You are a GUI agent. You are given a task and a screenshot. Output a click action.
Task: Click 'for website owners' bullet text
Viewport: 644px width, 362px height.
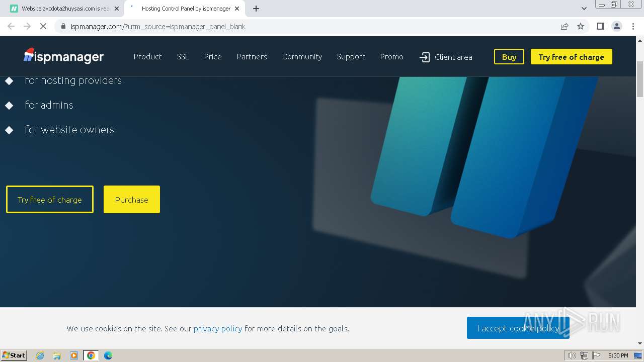coord(69,130)
